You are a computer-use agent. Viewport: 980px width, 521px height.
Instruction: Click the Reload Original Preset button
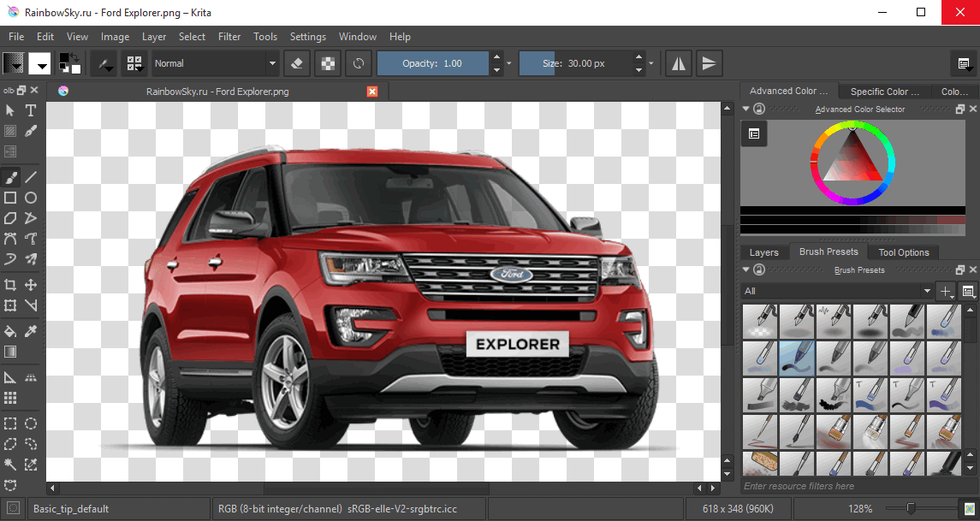click(358, 63)
